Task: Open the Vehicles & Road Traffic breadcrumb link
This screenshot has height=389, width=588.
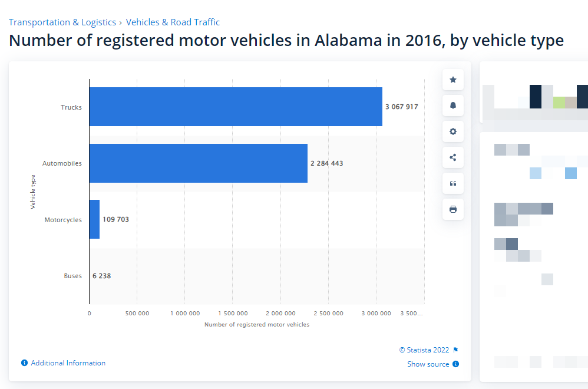Action: 173,22
